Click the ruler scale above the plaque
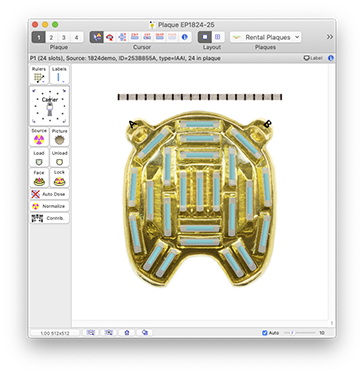This screenshot has height=375, width=364. click(x=200, y=97)
